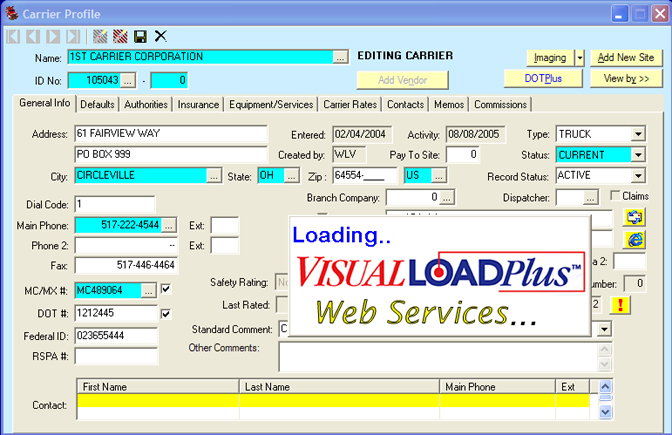Click the DOTPlus button

(x=543, y=79)
